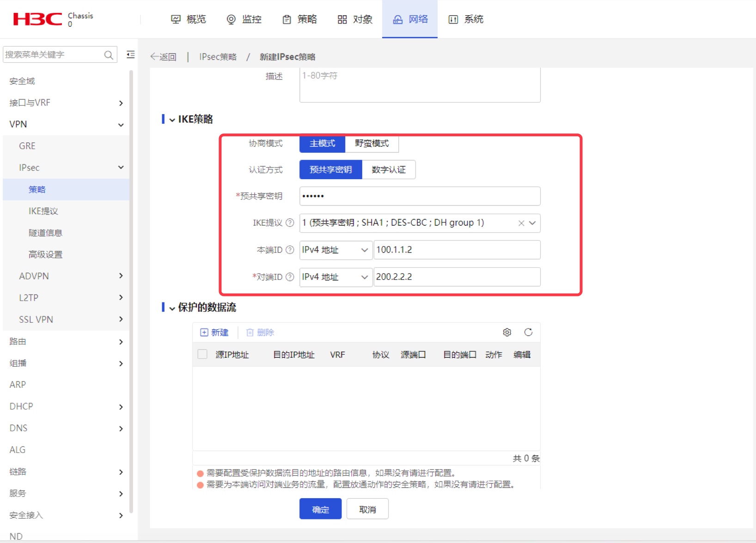The width and height of the screenshot is (756, 543).
Task: Click the help icon next to 对端ID
Action: 290,277
